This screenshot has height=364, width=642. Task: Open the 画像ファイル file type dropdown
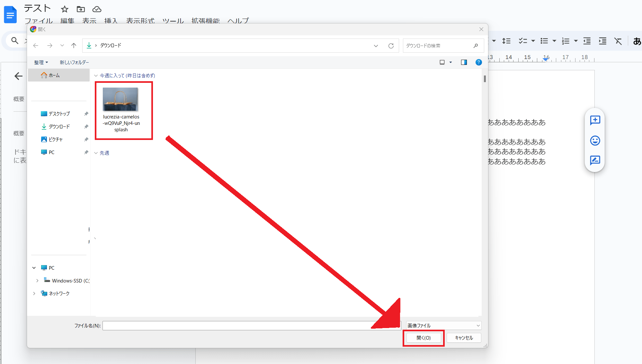[x=443, y=325]
